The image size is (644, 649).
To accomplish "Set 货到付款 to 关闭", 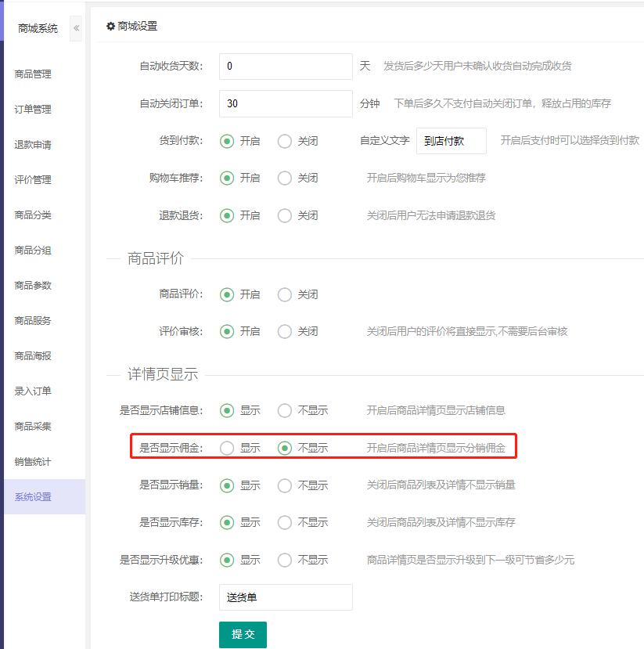I will [285, 142].
